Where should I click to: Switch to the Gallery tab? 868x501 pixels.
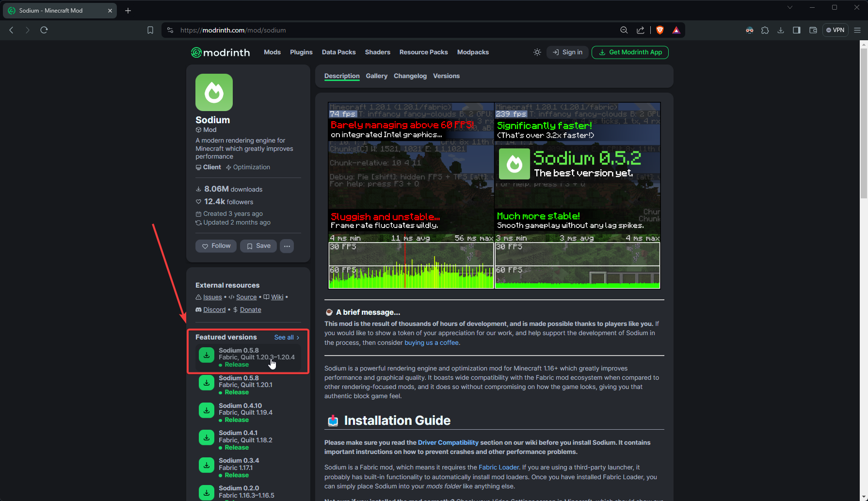click(376, 76)
